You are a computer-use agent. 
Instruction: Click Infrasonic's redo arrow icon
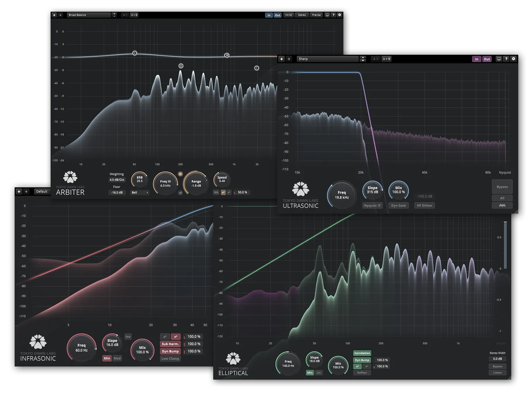26,191
